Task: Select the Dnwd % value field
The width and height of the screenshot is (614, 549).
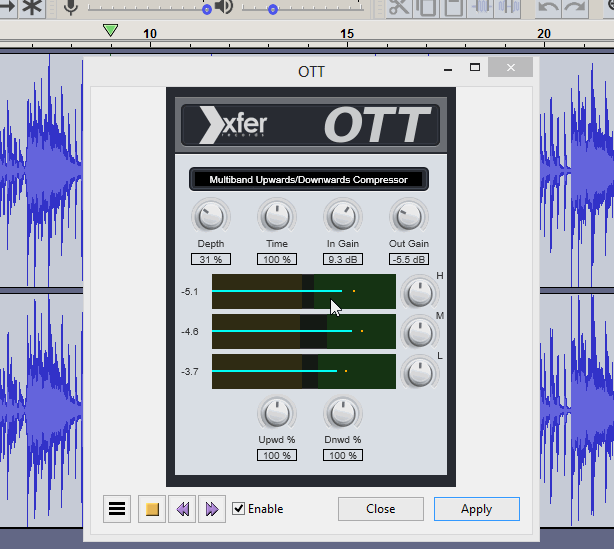Action: (x=343, y=455)
